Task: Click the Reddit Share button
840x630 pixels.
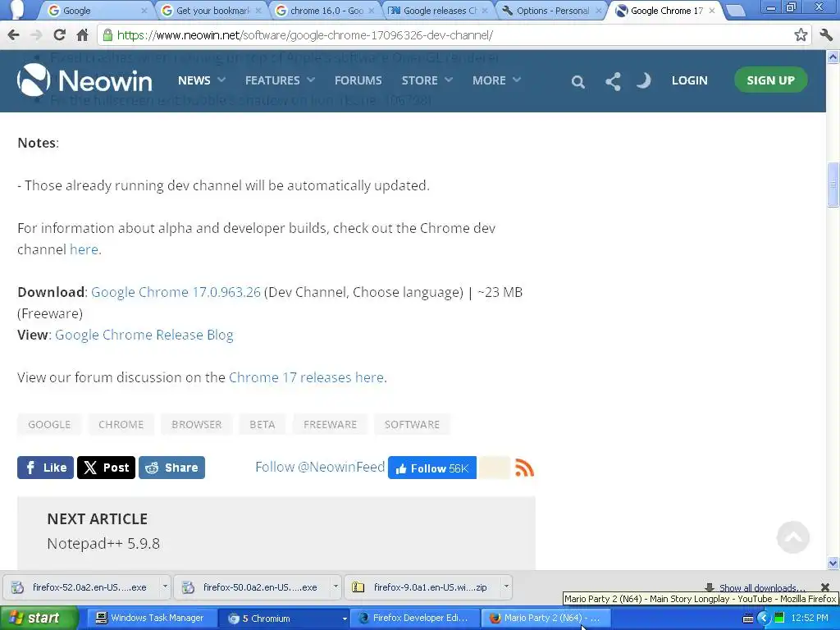Action: (172, 468)
